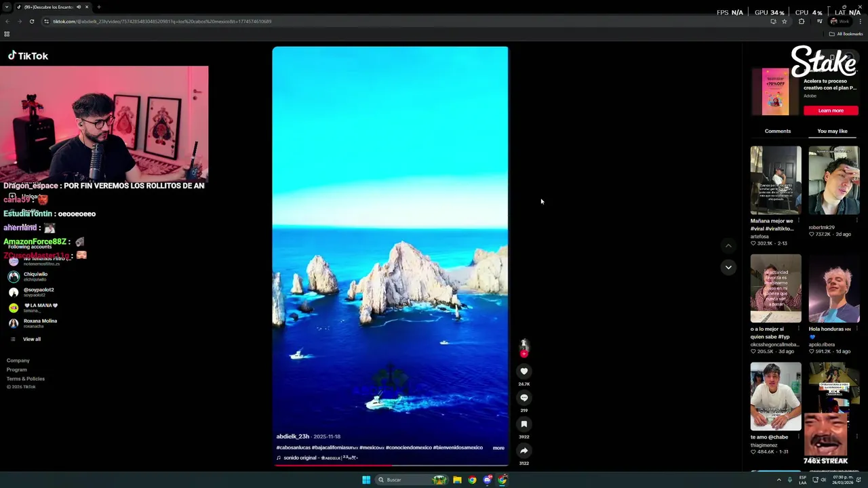Image resolution: width=868 pixels, height=488 pixels.
Task: Click the browser address bar URL
Action: (162, 22)
